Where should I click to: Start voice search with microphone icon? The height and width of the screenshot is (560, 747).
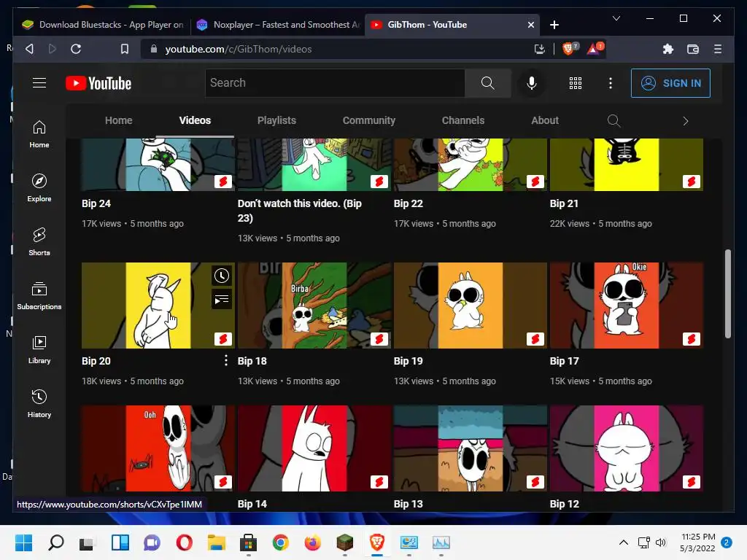(531, 83)
